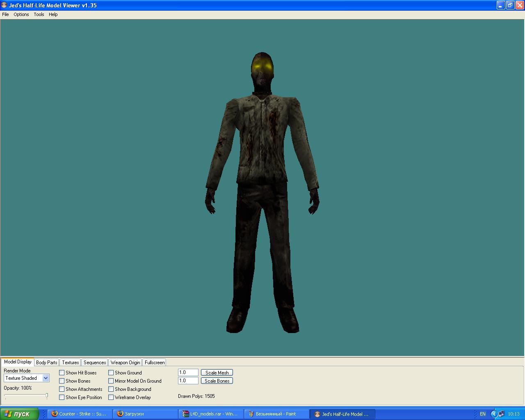Enable Show Hit Boxes checkbox
Image resolution: width=525 pixels, height=420 pixels.
pos(62,373)
